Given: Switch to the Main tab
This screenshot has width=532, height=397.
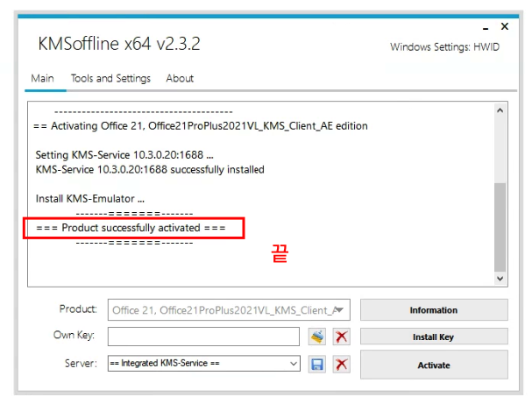Looking at the screenshot, I should pos(42,78).
